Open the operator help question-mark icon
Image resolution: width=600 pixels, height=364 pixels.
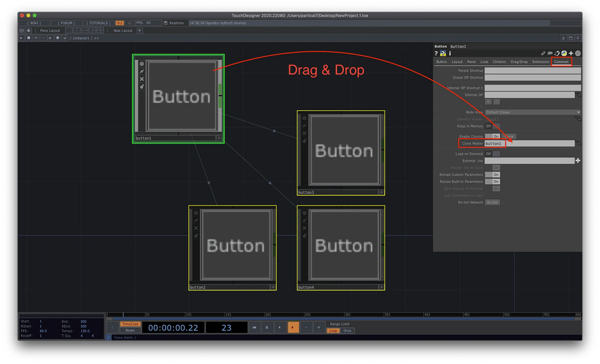tap(436, 54)
